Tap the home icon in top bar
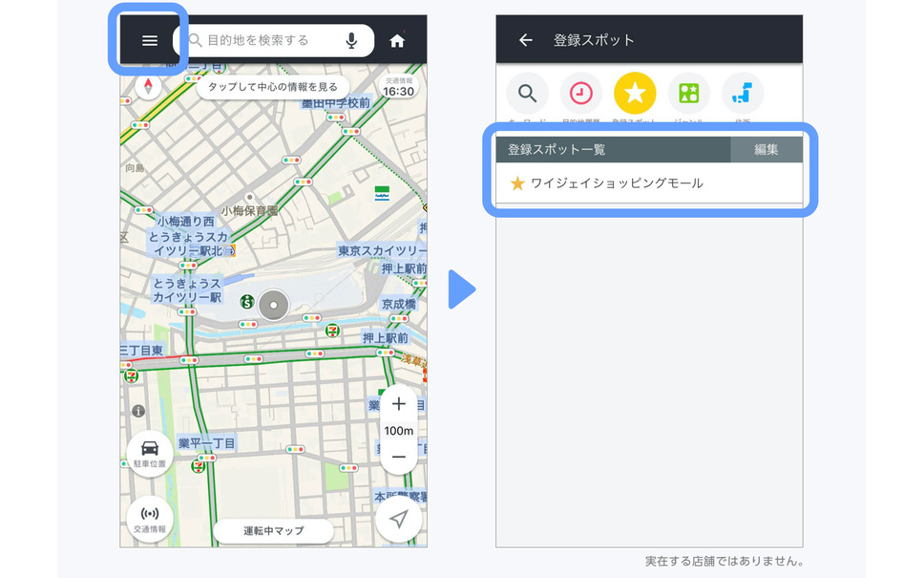The width and height of the screenshot is (924, 578). point(397,40)
